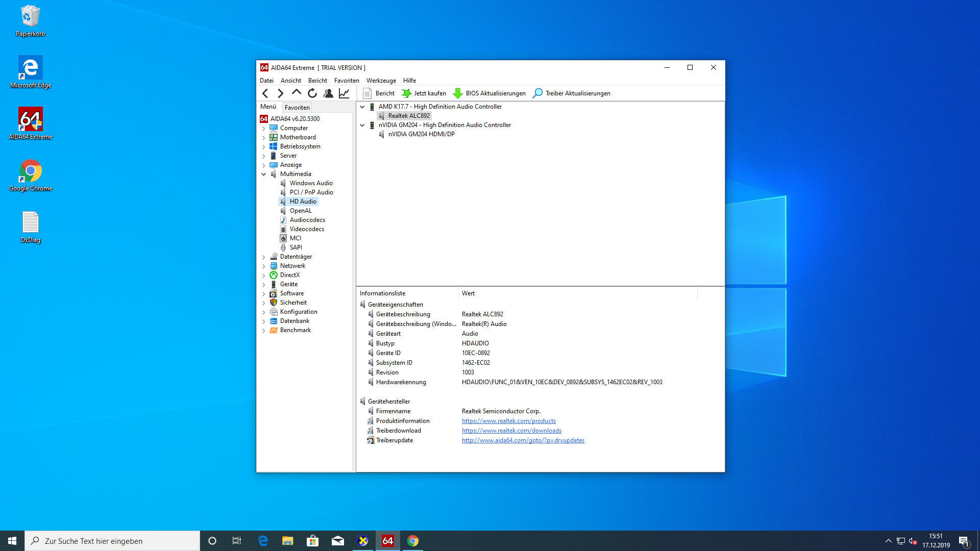Collapse the AMD K17.7 audio controller node
Image resolution: width=980 pixels, height=551 pixels.
[362, 107]
